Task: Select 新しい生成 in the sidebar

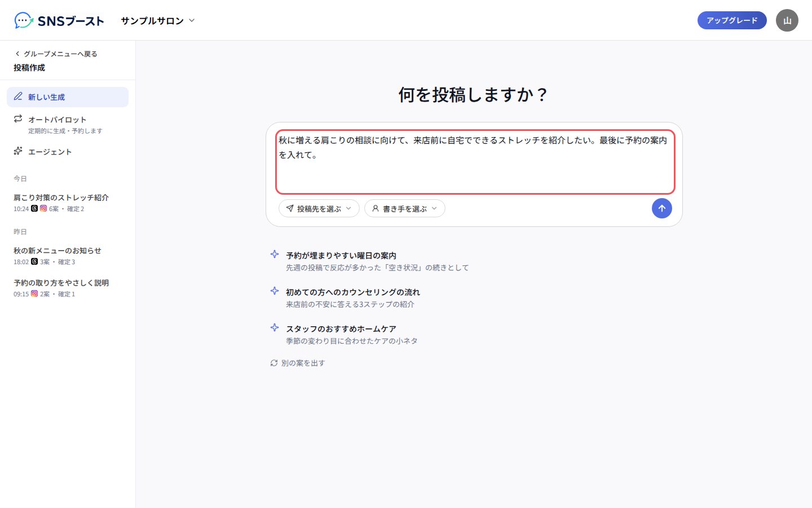Action: (x=68, y=97)
